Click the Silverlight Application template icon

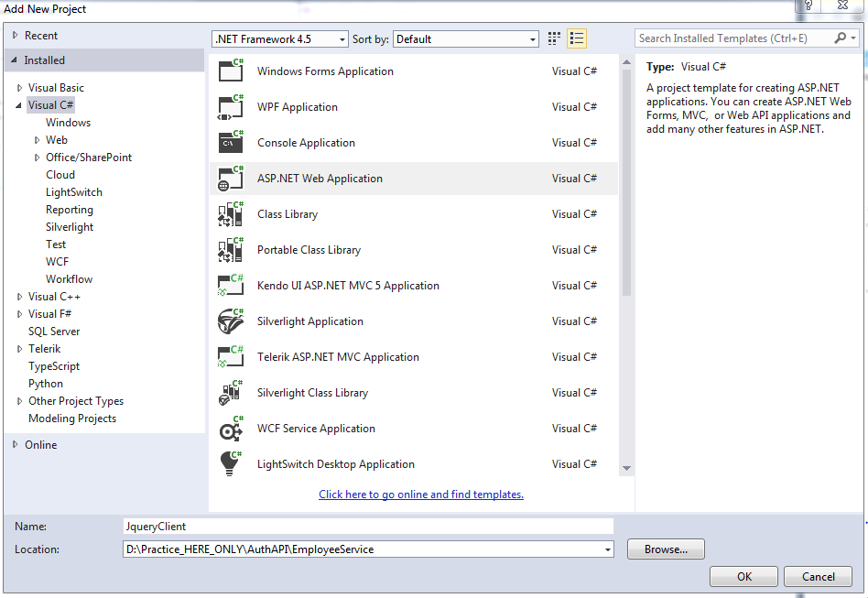point(231,321)
